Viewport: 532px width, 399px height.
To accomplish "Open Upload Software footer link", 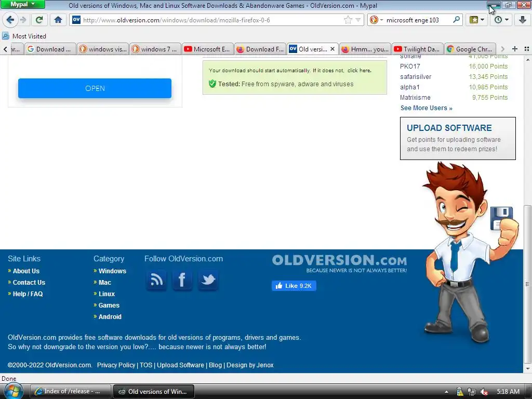I will point(180,365).
